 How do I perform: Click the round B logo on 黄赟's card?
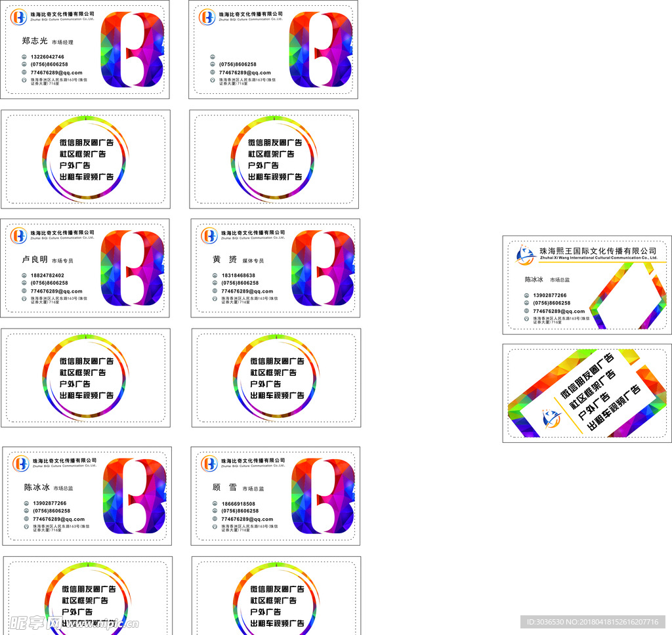point(209,236)
